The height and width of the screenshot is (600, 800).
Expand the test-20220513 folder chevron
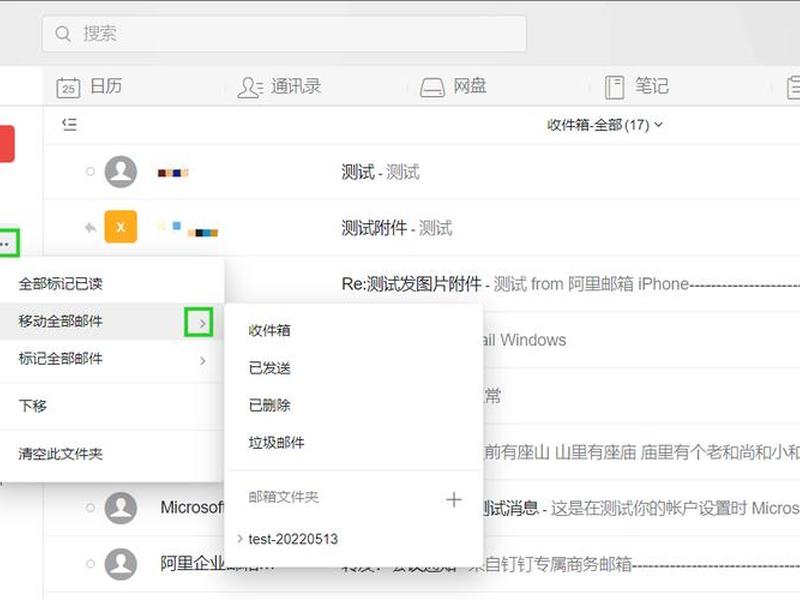pyautogui.click(x=239, y=538)
